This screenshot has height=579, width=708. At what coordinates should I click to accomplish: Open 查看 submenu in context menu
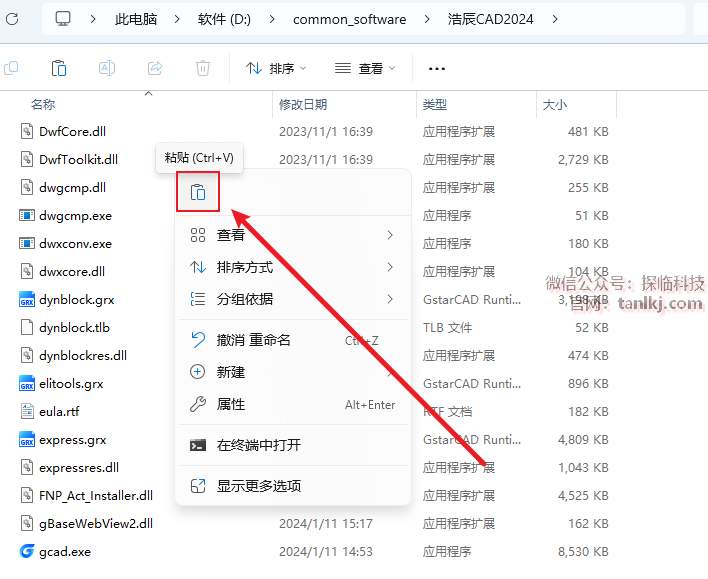pyautogui.click(x=293, y=235)
